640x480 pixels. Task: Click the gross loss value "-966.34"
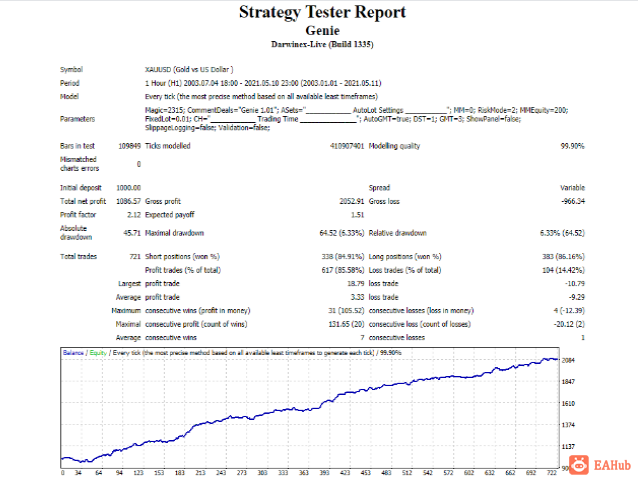pos(573,202)
